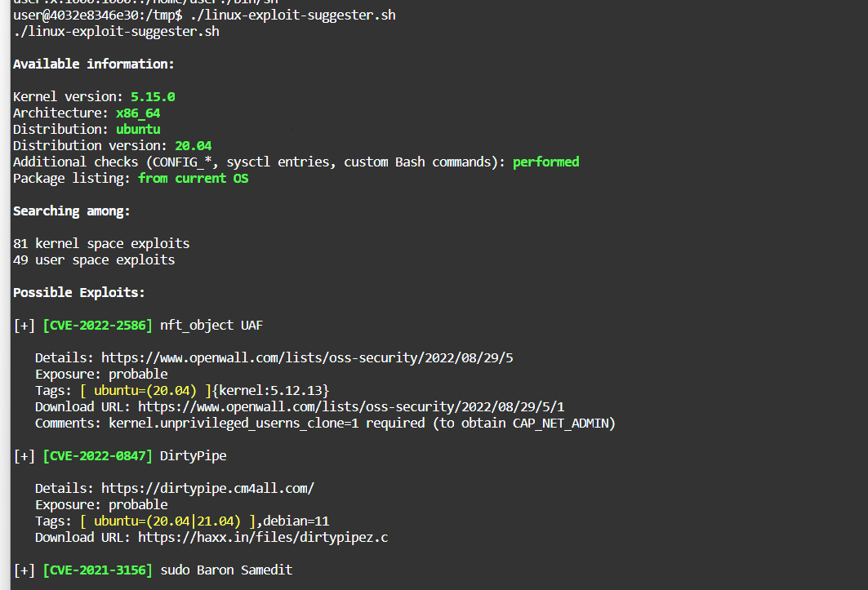Screen dimensions: 868x590
Task: Click the distribution version 20.04 value
Action: [x=194, y=145]
